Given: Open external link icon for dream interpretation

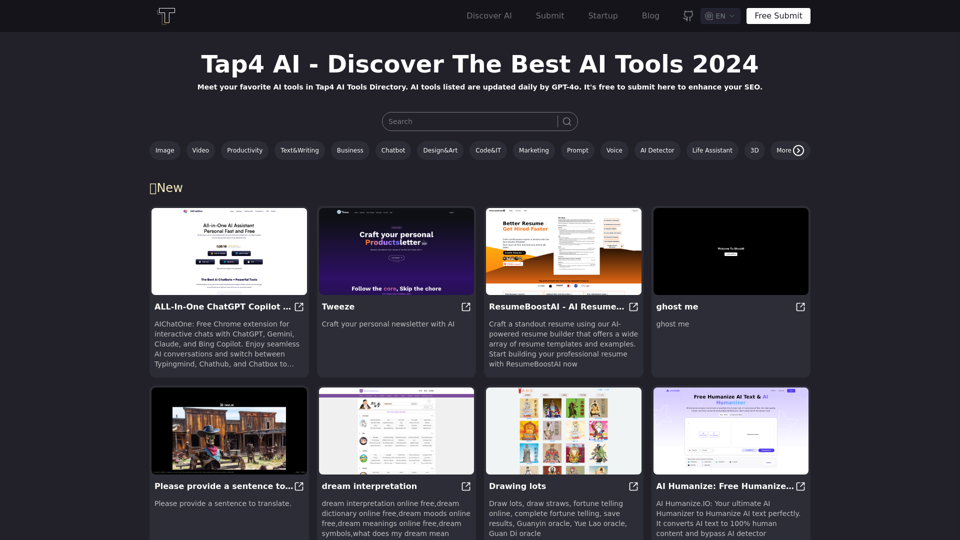Looking at the screenshot, I should (466, 486).
